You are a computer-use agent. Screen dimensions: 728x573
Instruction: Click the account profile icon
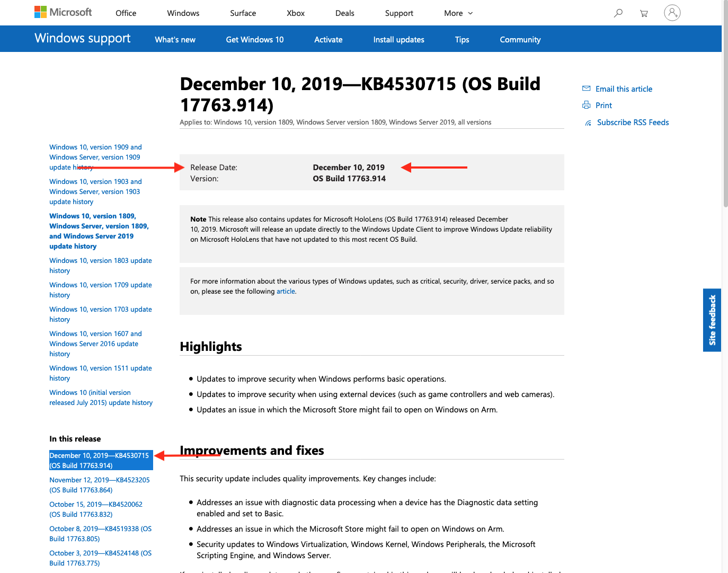(x=672, y=13)
